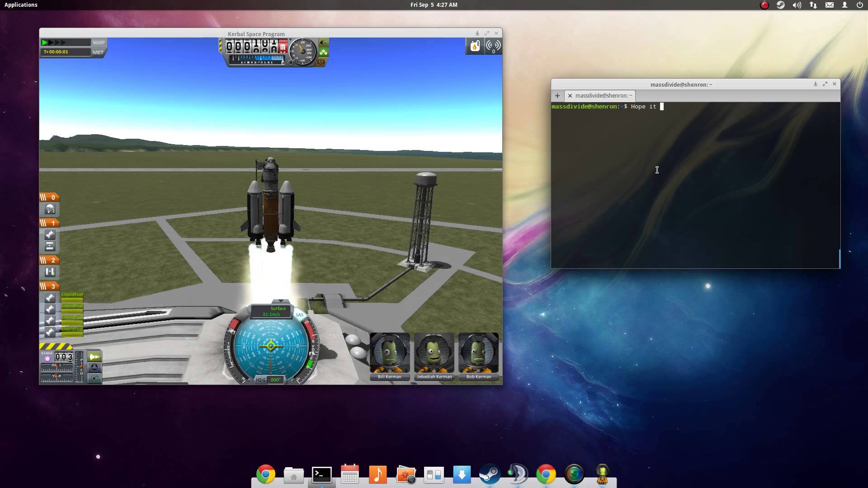Open the Calendar icon in dock

(x=350, y=474)
